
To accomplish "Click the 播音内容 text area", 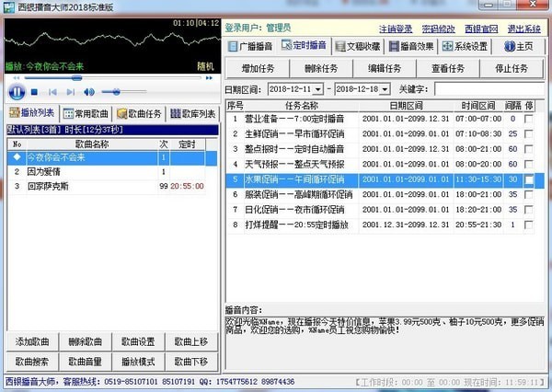I will [x=385, y=342].
